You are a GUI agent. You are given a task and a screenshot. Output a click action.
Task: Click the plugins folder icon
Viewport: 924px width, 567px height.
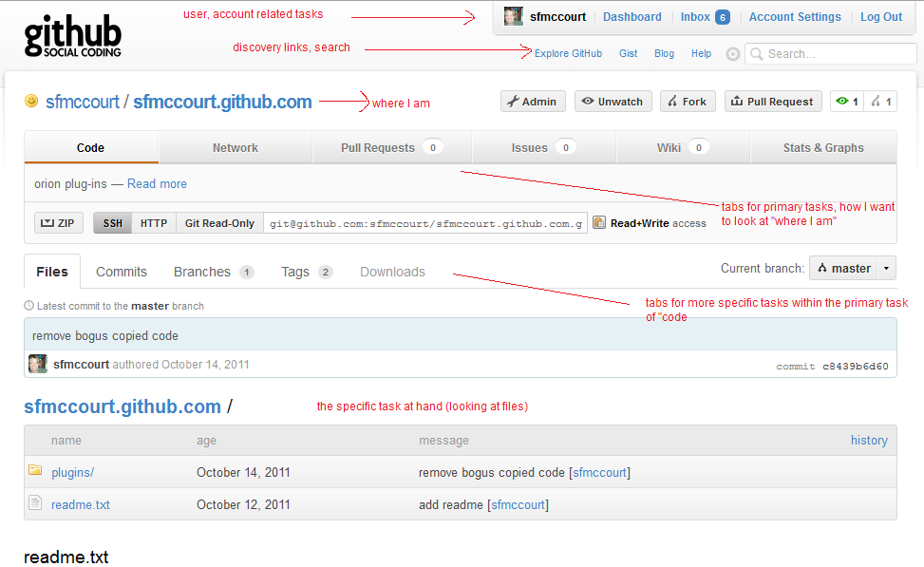click(35, 470)
